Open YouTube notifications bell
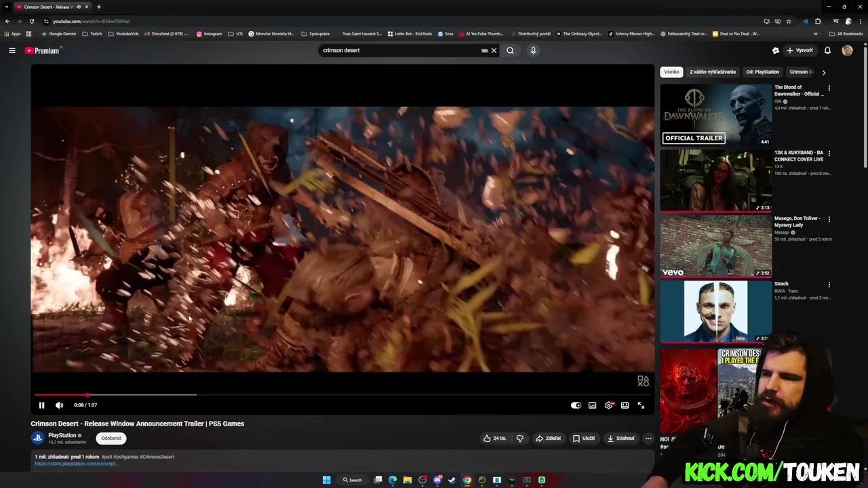 click(x=827, y=50)
